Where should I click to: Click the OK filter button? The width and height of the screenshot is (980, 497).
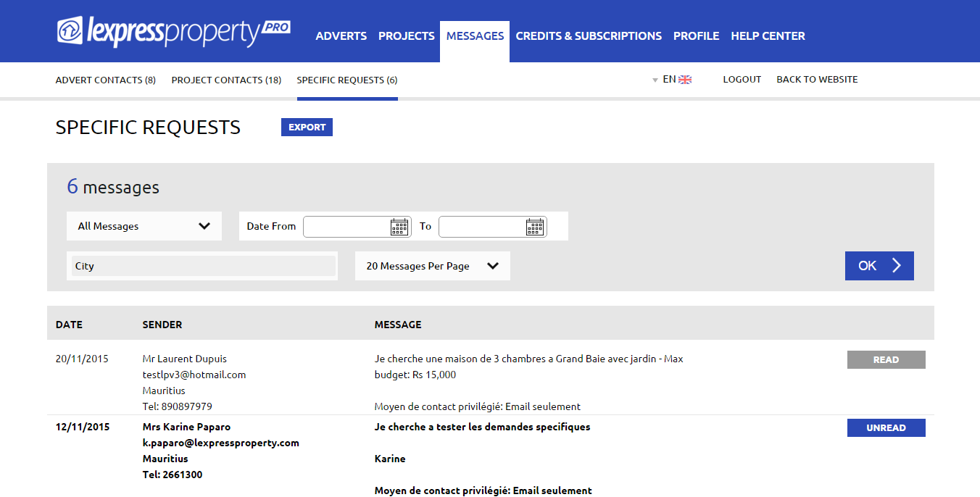pos(879,266)
